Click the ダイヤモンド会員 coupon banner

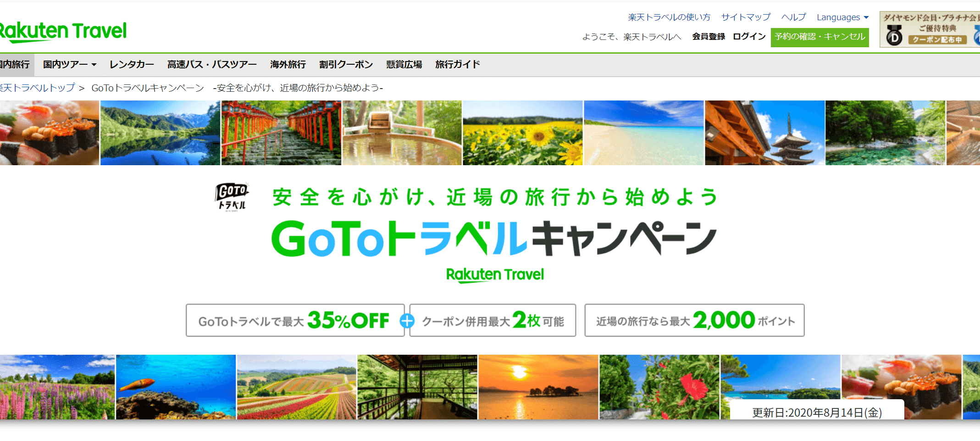point(930,30)
